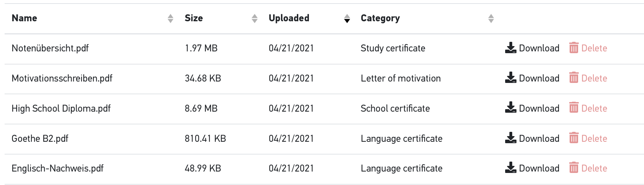Click download icon for Motivationsschreiben.pdf
The image size is (644, 185).
[510, 78]
